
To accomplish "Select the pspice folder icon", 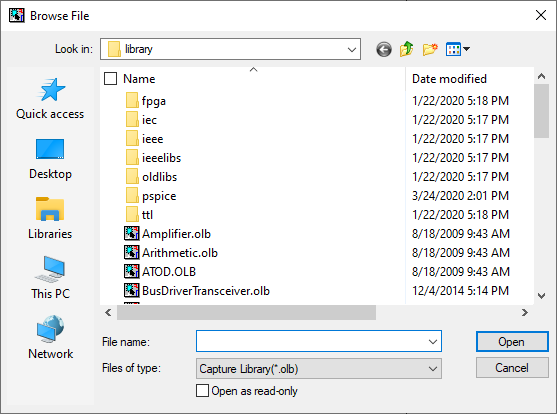I will click(x=132, y=195).
